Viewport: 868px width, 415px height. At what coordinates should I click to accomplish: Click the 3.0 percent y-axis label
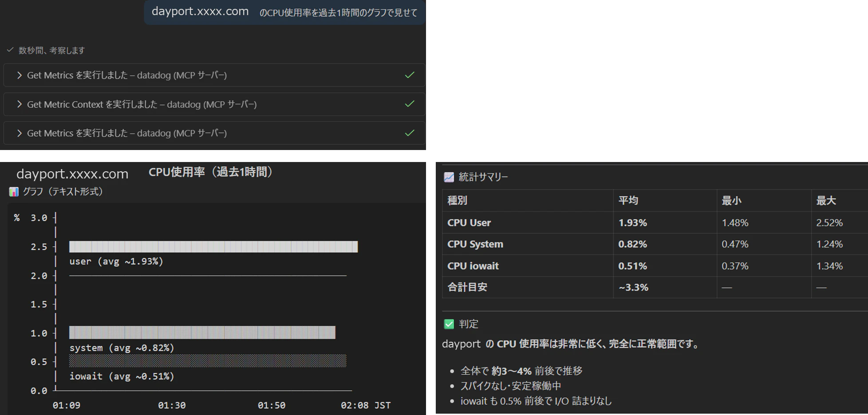[39, 218]
